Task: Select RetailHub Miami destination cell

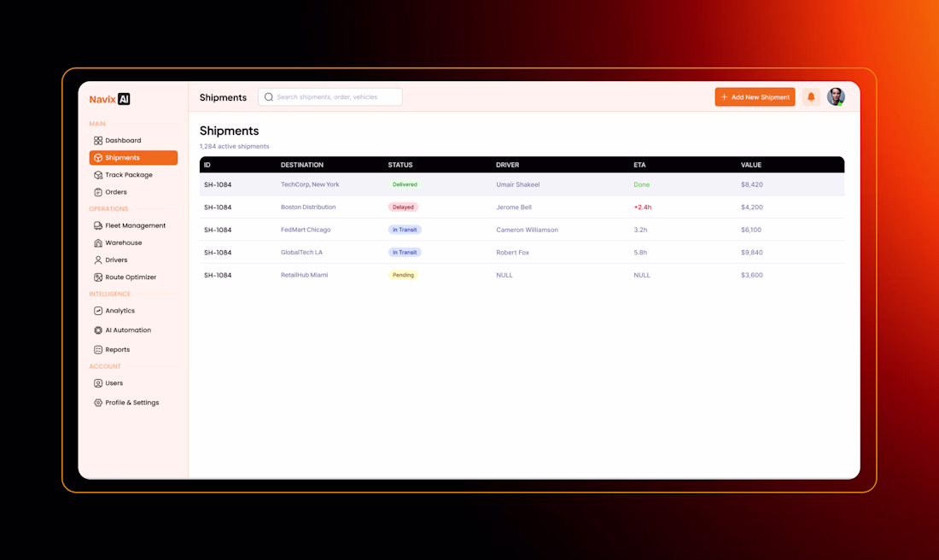Action: point(304,276)
